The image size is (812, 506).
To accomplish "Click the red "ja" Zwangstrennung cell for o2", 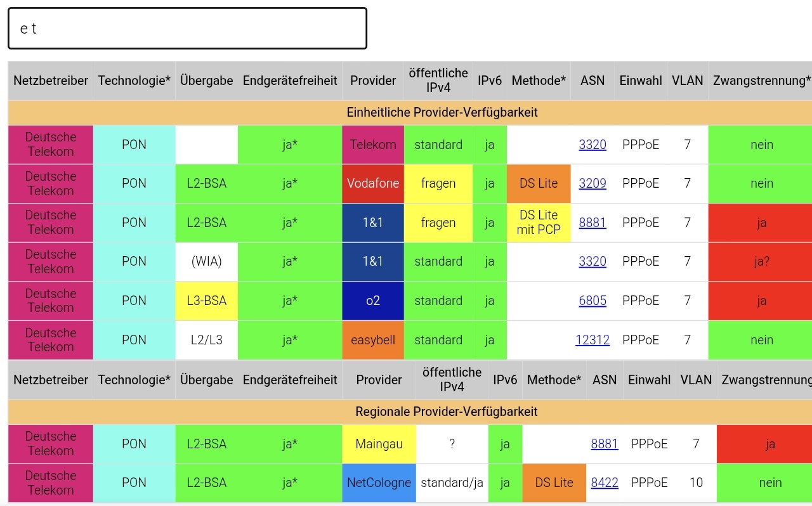I will click(761, 301).
